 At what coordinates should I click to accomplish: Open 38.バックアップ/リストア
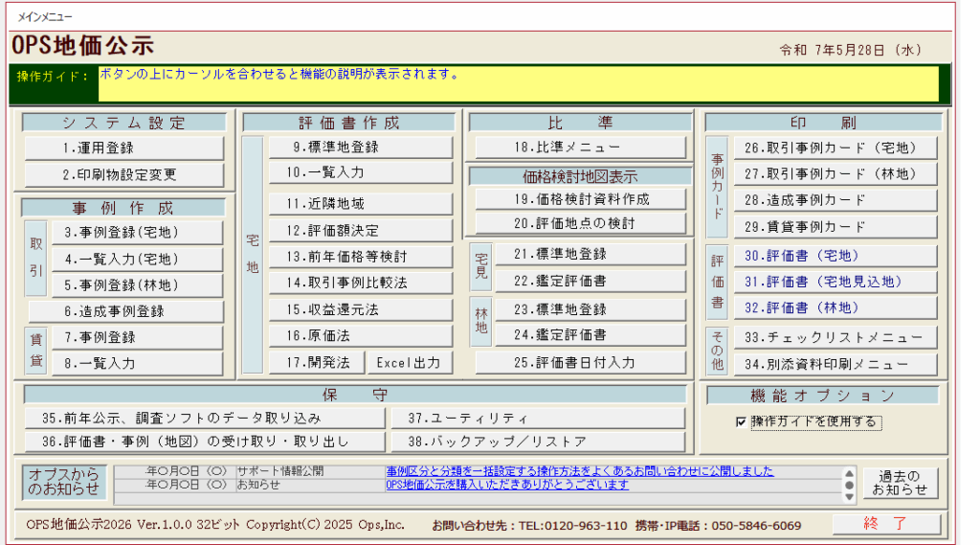pyautogui.click(x=538, y=442)
